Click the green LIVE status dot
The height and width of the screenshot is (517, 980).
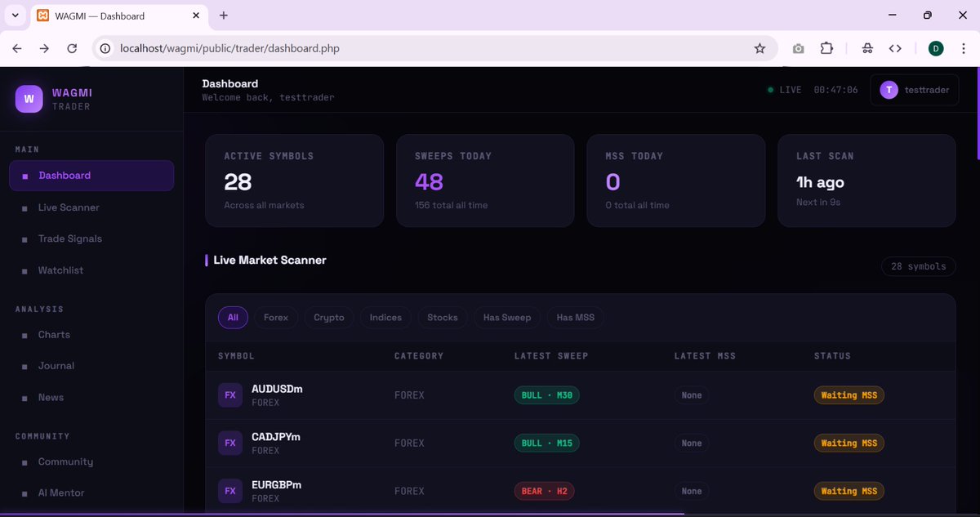tap(770, 90)
